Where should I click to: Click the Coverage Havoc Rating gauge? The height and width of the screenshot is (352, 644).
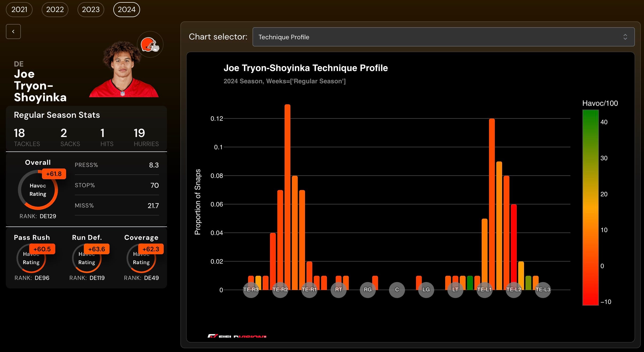[141, 258]
